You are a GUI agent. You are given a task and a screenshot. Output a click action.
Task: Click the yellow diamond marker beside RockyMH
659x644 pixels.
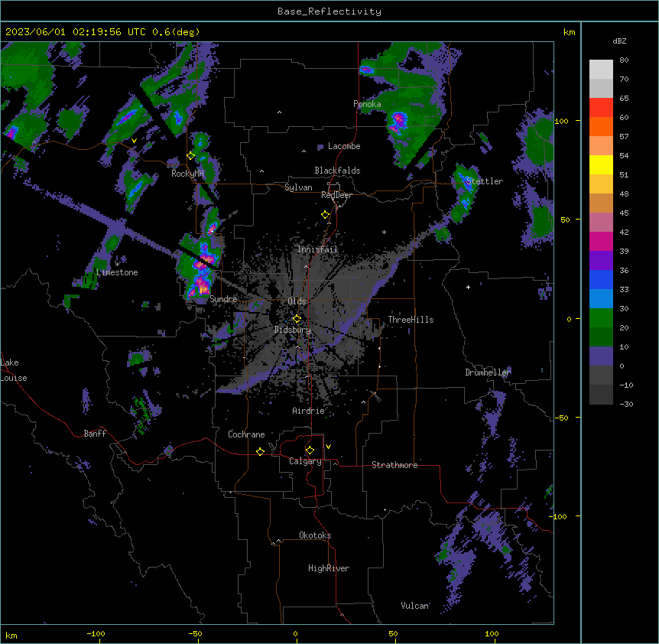coord(191,155)
